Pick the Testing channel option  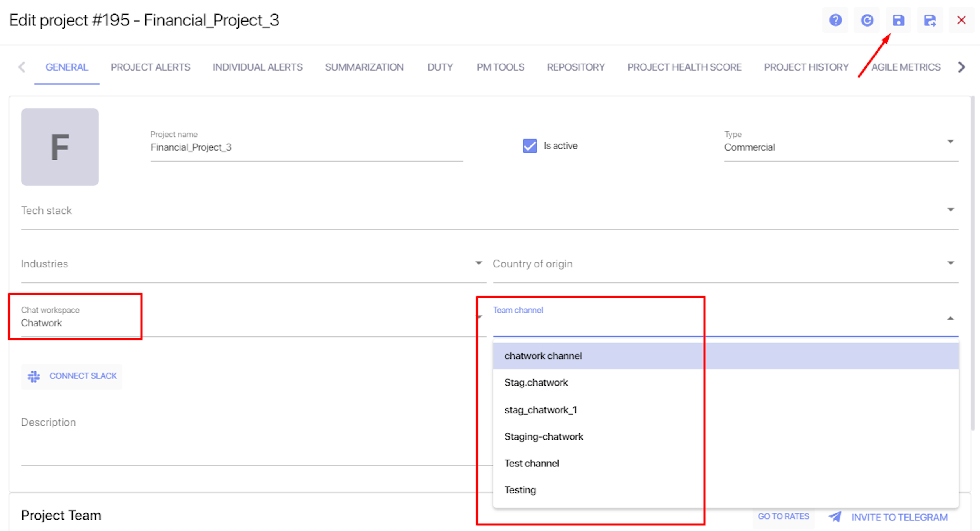[x=726, y=490]
